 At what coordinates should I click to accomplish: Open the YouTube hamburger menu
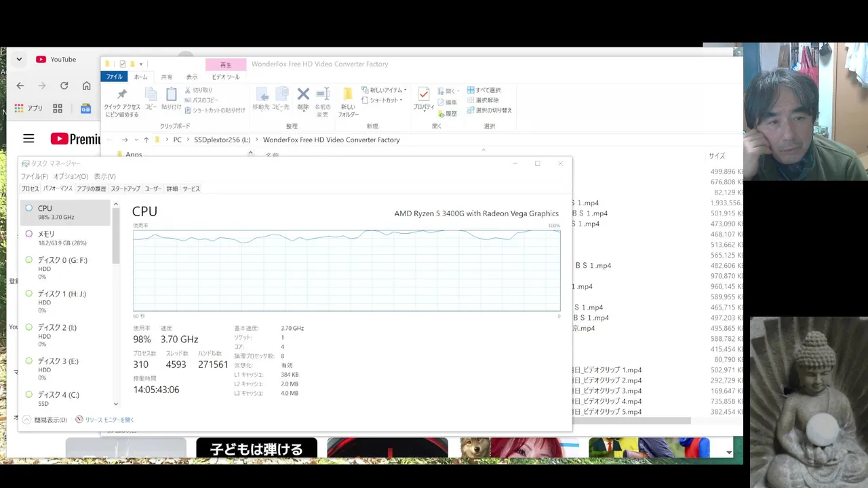click(28, 138)
